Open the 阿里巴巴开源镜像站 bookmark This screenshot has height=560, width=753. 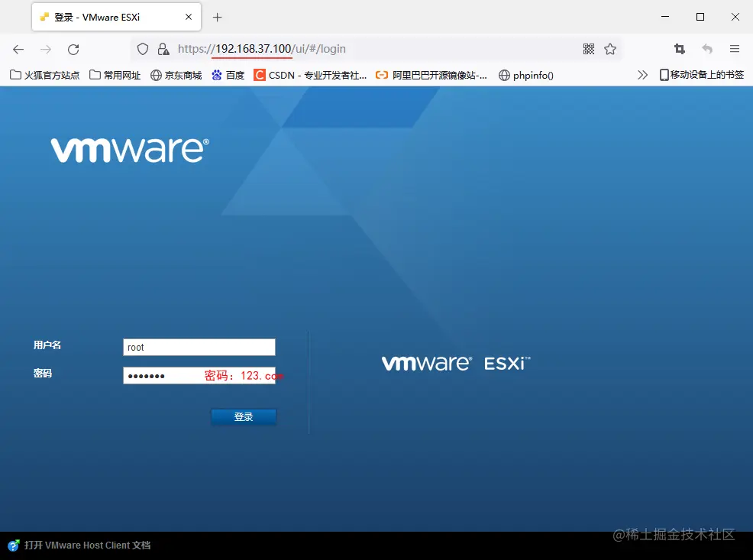pos(431,75)
